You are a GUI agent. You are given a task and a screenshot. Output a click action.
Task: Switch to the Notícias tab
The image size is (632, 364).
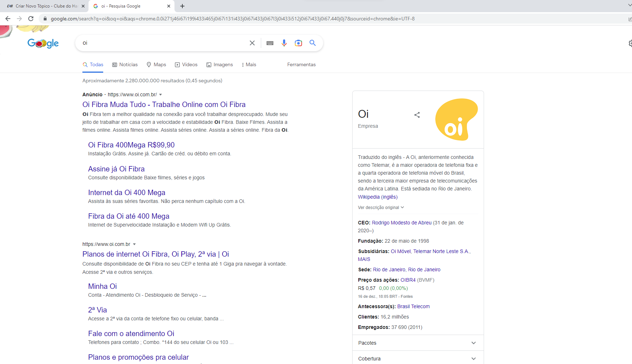coord(125,64)
